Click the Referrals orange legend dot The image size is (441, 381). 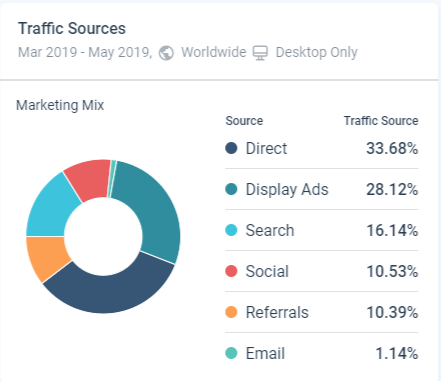231,312
